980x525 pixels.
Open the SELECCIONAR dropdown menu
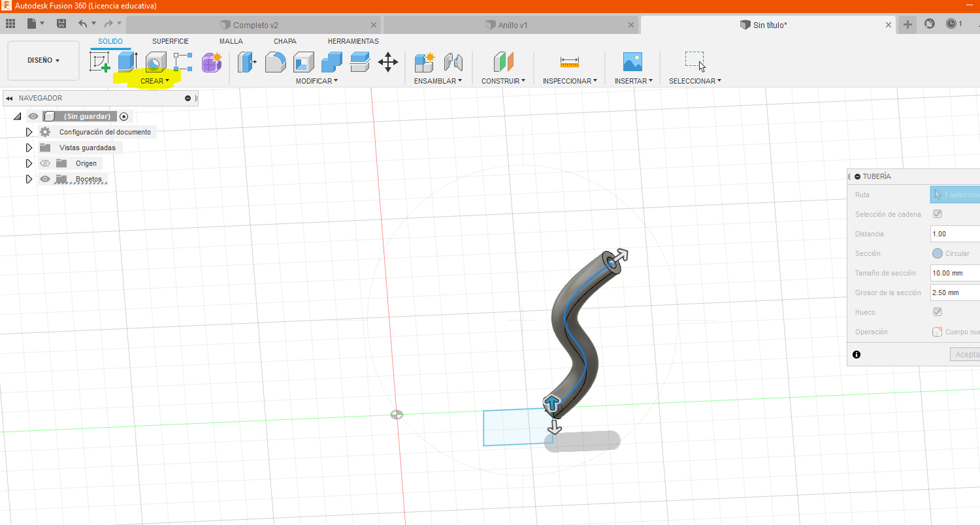point(695,81)
